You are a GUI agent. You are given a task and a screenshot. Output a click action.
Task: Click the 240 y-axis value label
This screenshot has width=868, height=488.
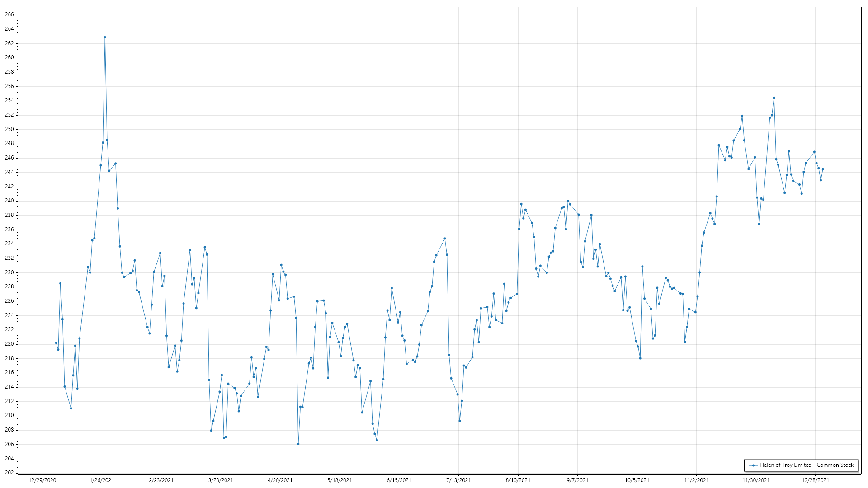[9, 201]
